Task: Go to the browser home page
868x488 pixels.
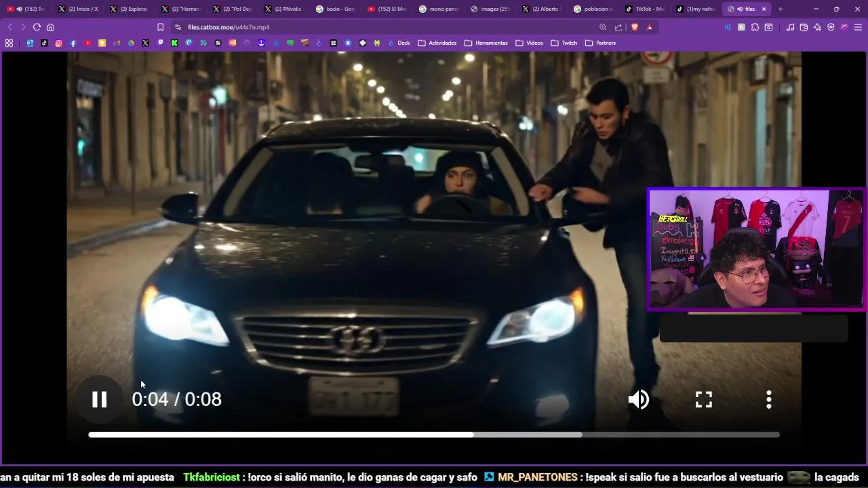Action: point(50,27)
